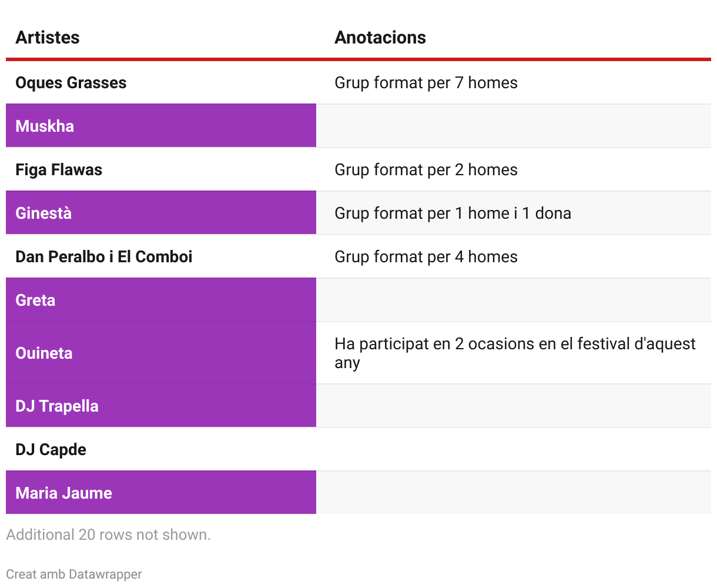717x588 pixels.
Task: Select Dan Peralbo i El Comboi
Action: (104, 257)
